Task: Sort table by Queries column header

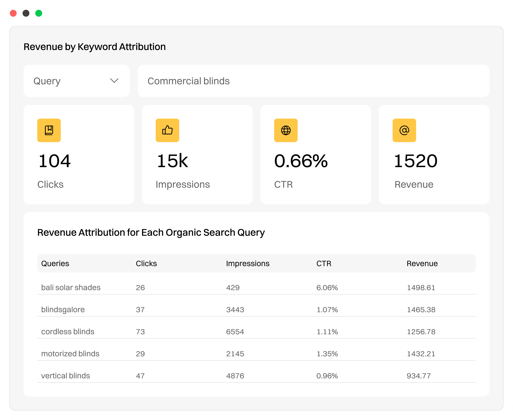Action: pyautogui.click(x=55, y=263)
